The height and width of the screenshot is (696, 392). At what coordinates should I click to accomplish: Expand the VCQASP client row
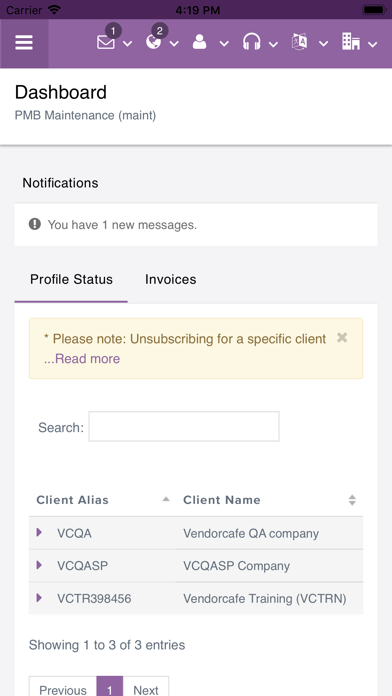tap(39, 565)
